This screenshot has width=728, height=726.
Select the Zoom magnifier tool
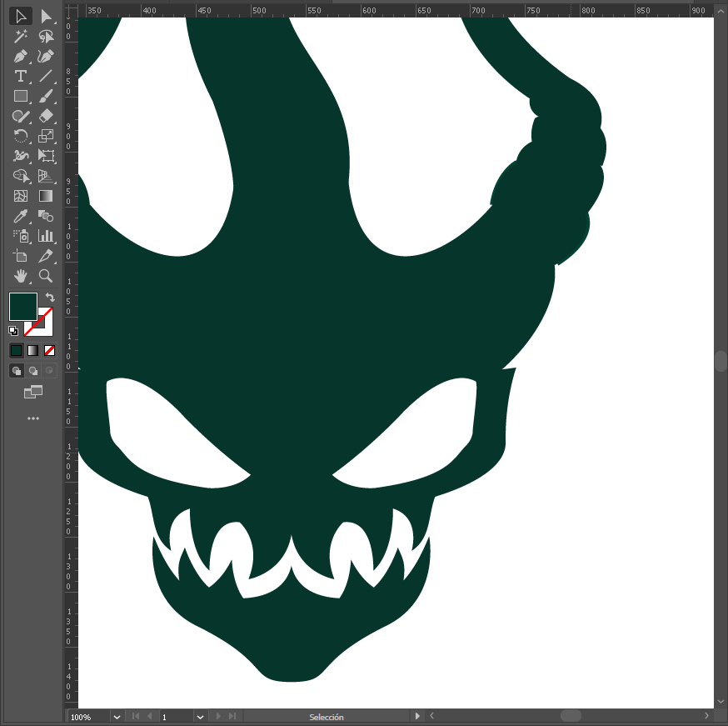[46, 276]
